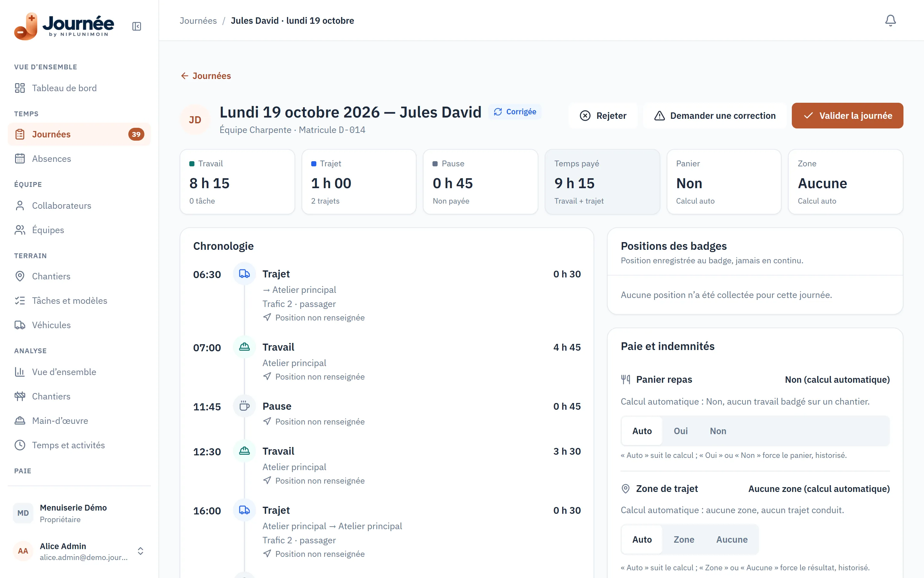The height and width of the screenshot is (578, 924).
Task: Click the 06:30 Trajet truck icon
Action: (244, 274)
